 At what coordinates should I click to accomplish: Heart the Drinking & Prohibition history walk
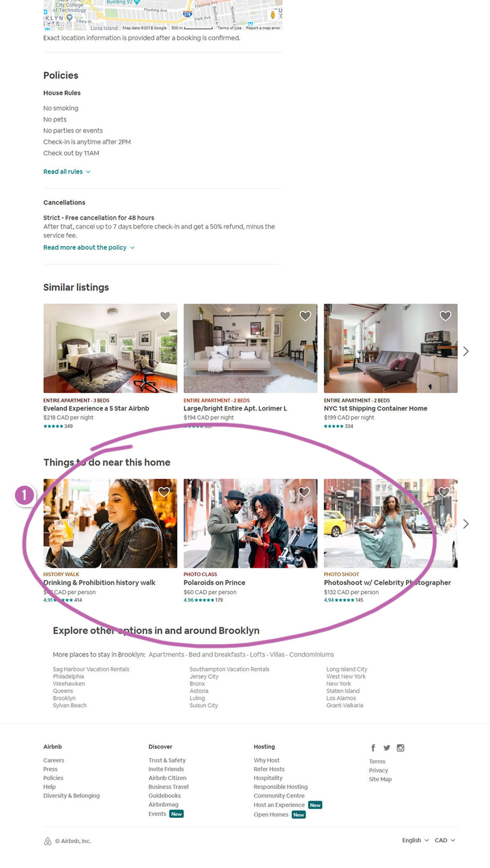tap(164, 492)
